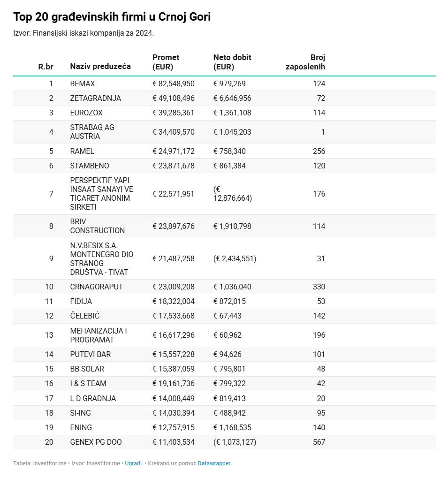Open the Datawrapper link in footer
This screenshot has height=478, width=448.
(214, 463)
